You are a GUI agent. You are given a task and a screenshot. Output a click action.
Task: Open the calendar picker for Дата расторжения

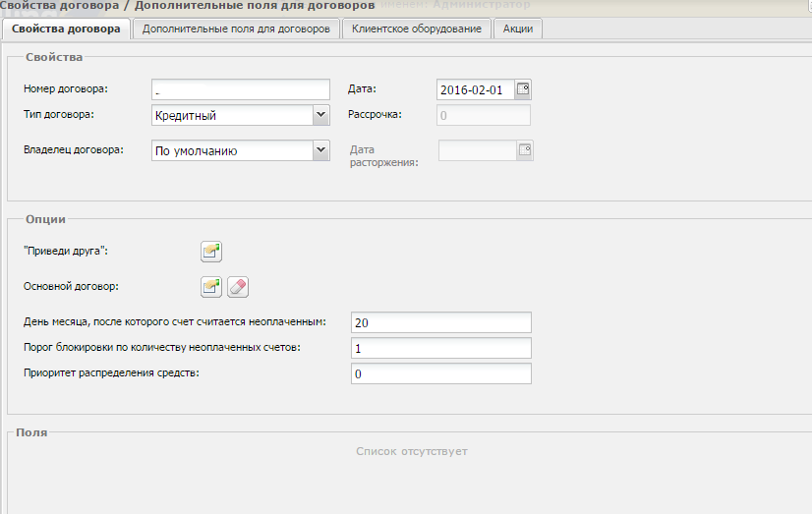pos(525,150)
